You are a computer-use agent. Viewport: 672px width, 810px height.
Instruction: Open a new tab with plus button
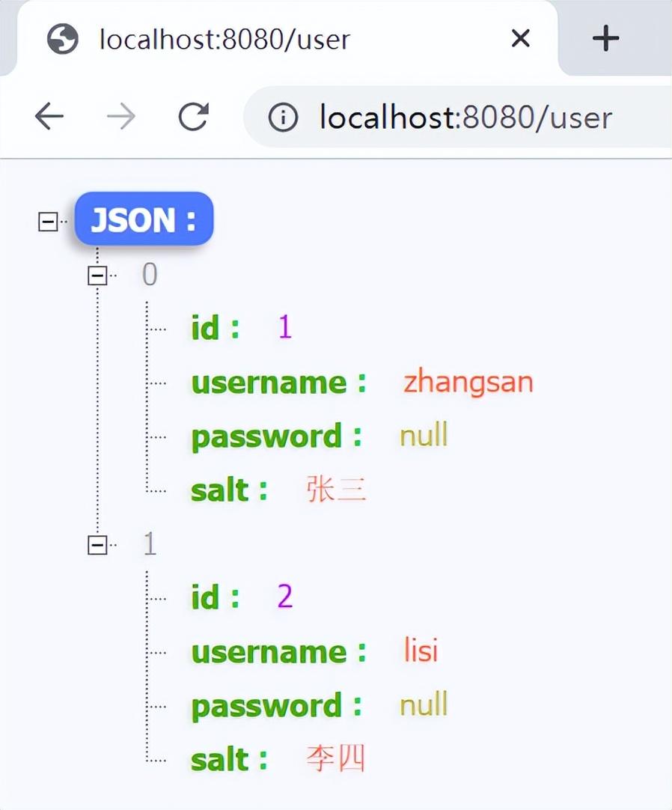[605, 38]
